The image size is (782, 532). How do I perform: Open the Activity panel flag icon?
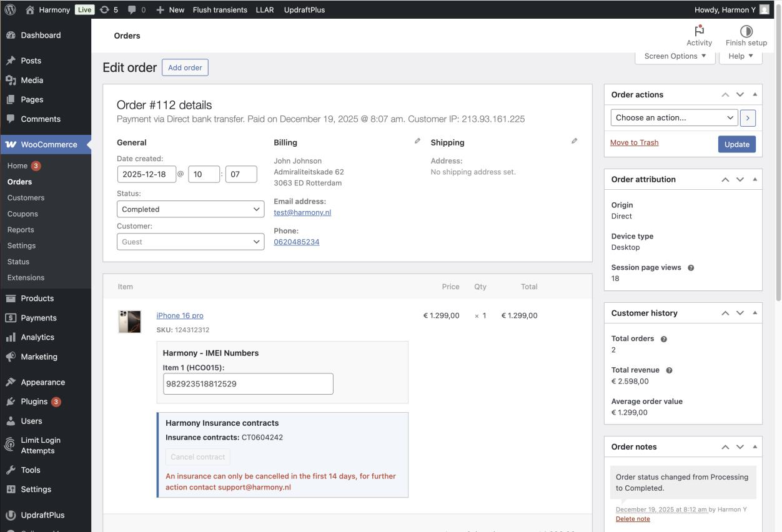click(699, 31)
